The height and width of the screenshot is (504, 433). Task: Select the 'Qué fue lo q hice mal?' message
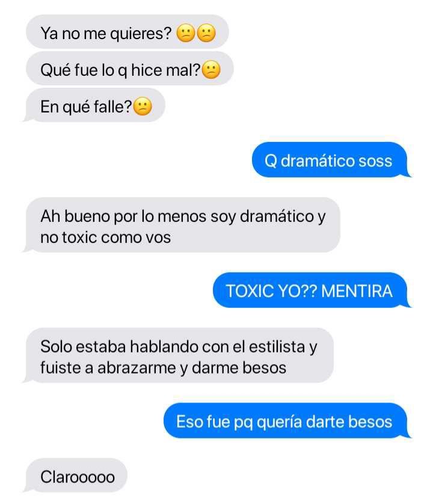coord(129,69)
